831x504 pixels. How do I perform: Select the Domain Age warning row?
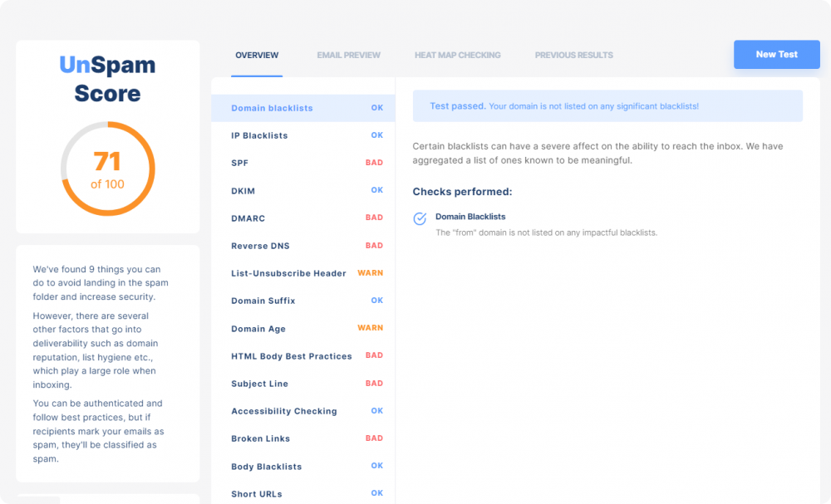pyautogui.click(x=303, y=328)
